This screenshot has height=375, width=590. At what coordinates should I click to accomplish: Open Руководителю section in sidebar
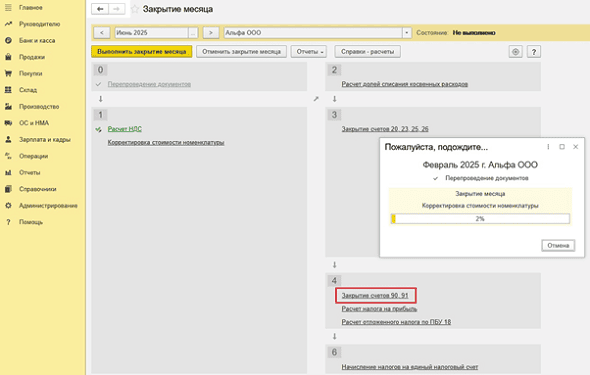pos(39,24)
